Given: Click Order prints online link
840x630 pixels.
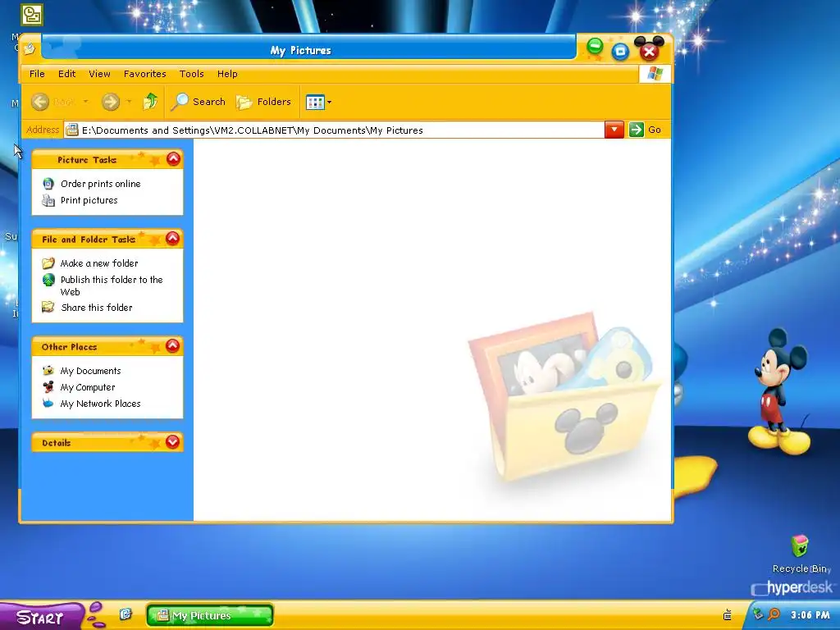Looking at the screenshot, I should pyautogui.click(x=101, y=184).
